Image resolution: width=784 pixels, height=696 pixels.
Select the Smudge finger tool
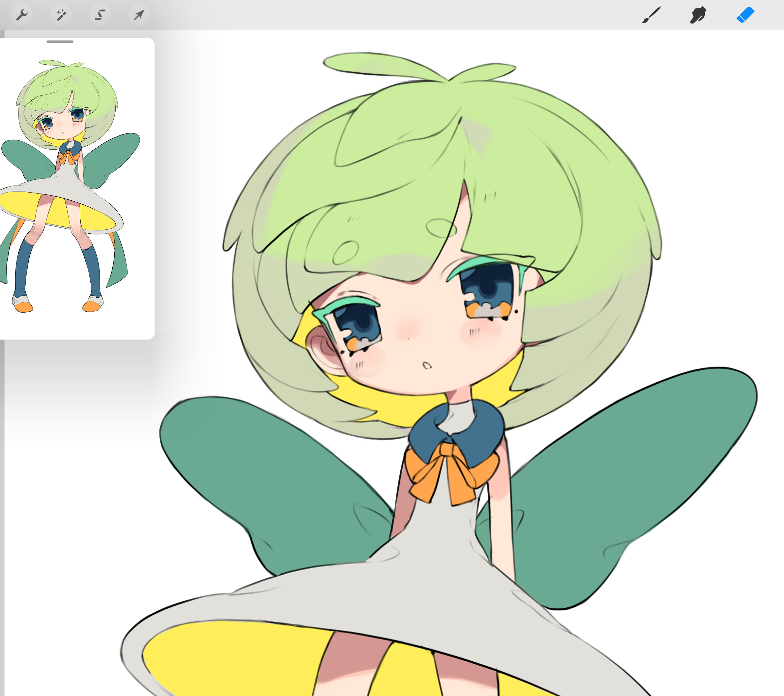pos(698,15)
